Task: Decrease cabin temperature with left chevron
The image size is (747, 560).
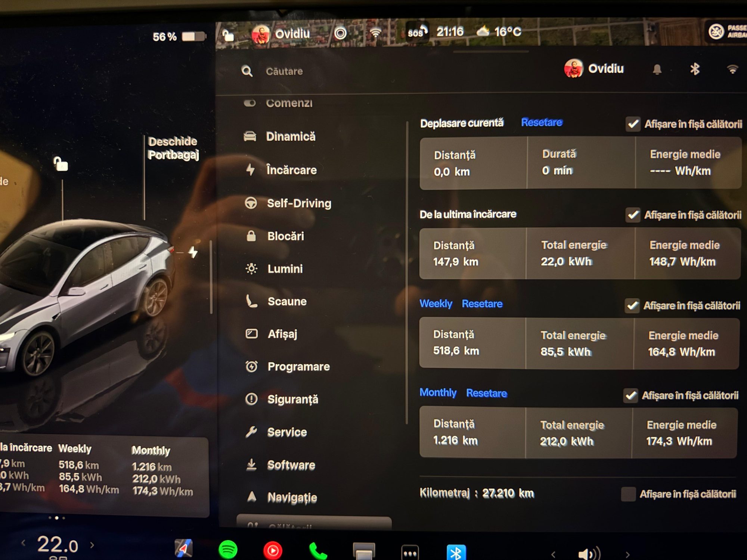Action: pos(24,543)
